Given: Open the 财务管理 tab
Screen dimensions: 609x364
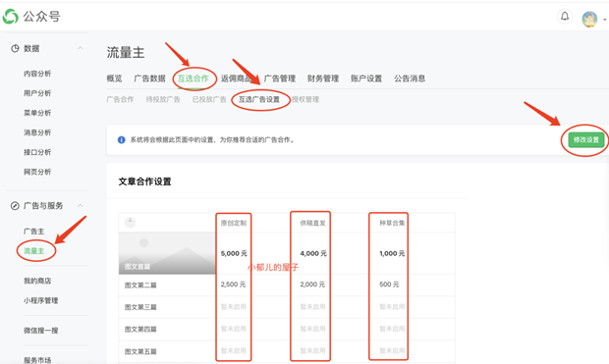Looking at the screenshot, I should coord(323,78).
